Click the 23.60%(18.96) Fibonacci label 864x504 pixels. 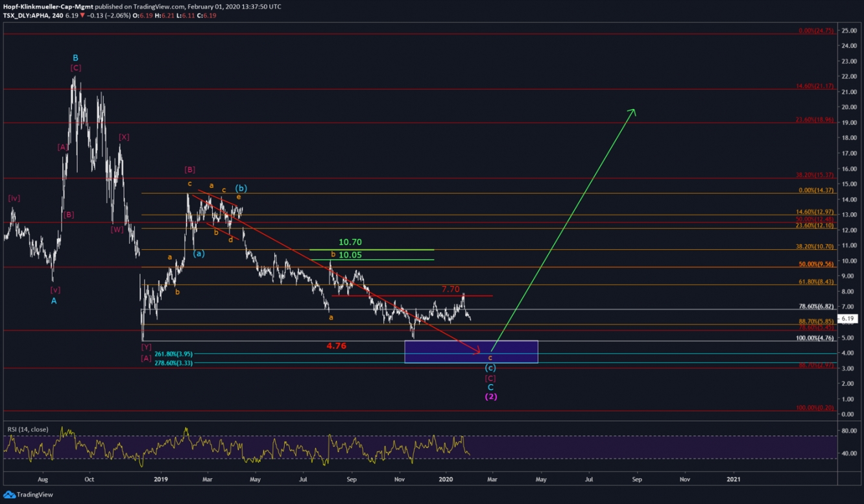[x=815, y=119]
